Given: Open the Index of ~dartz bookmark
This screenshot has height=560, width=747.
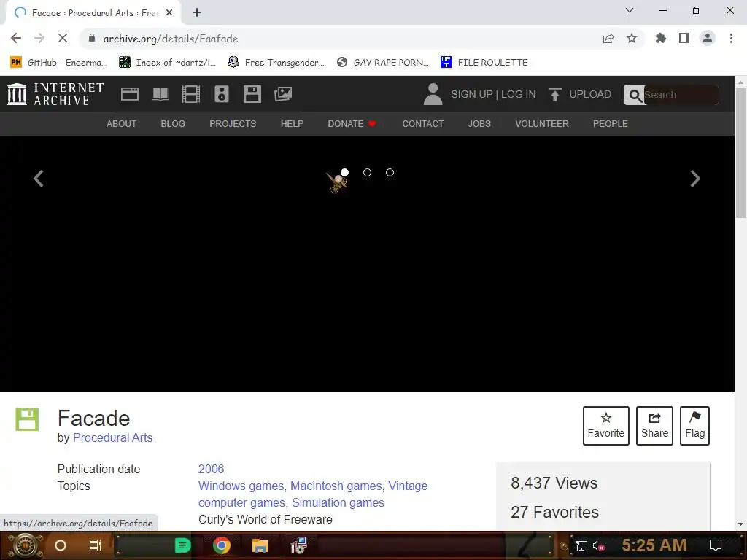Looking at the screenshot, I should click(x=167, y=63).
